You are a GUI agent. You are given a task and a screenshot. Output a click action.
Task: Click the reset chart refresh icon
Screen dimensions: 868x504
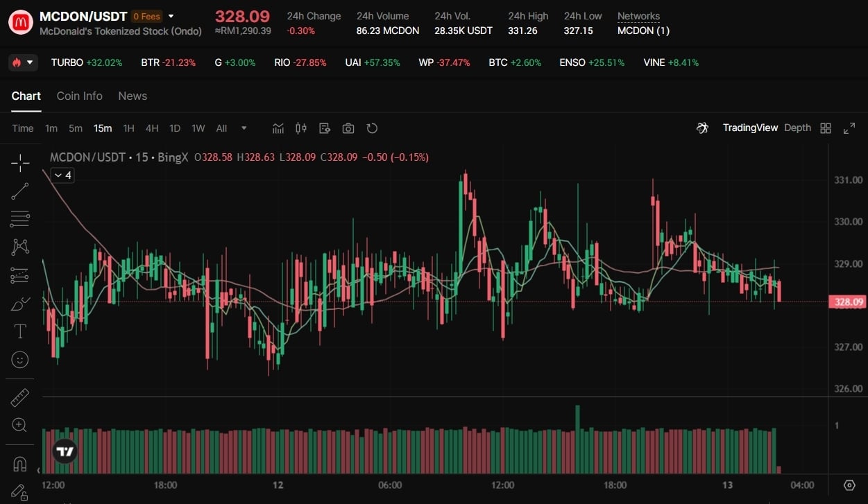click(372, 128)
